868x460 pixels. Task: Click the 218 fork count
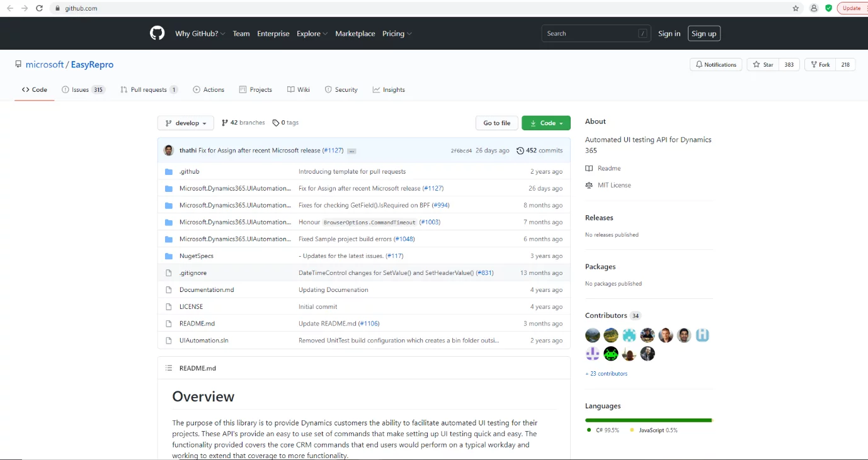coord(845,65)
